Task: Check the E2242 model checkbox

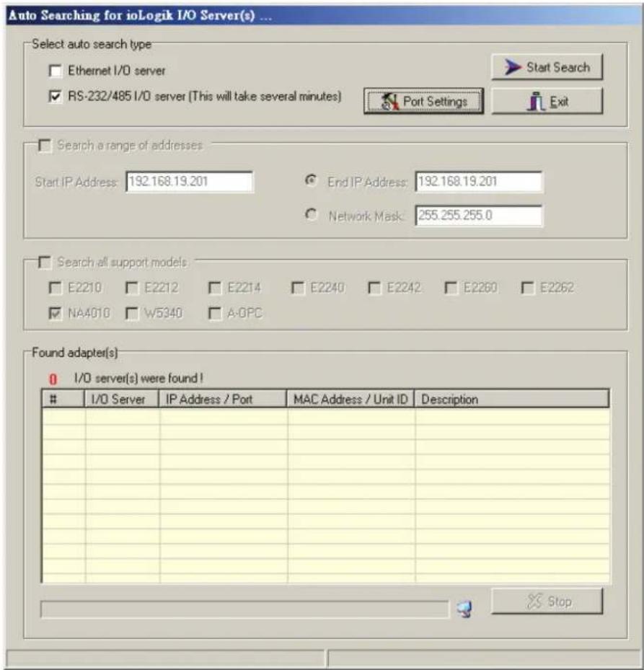Action: pos(374,288)
